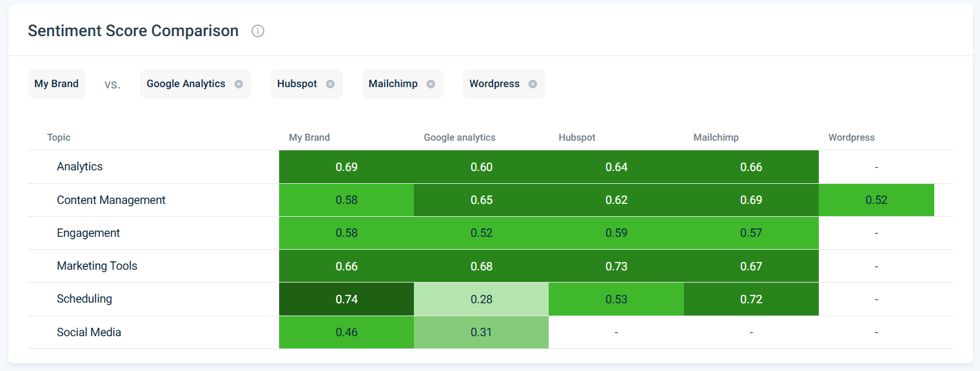Click the 0.65 Content Management cell
This screenshot has height=371, width=980.
point(482,200)
